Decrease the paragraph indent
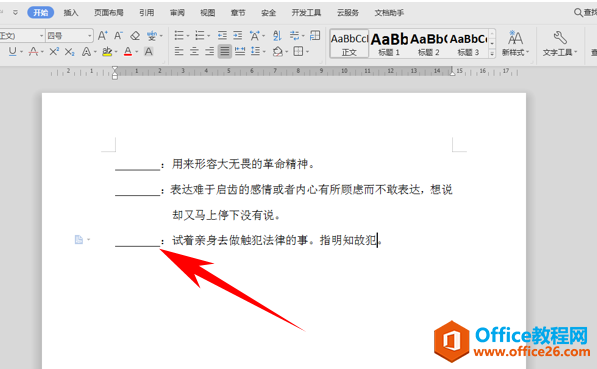 [x=222, y=35]
